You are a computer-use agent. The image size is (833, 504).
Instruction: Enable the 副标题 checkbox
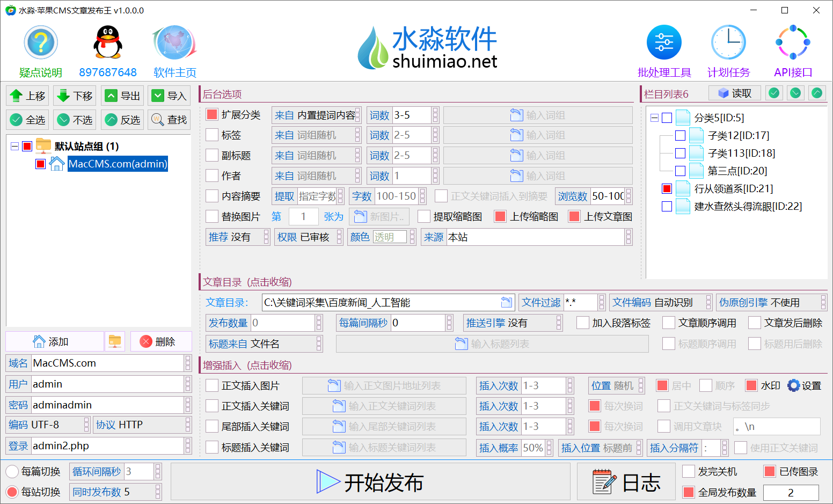(x=212, y=155)
